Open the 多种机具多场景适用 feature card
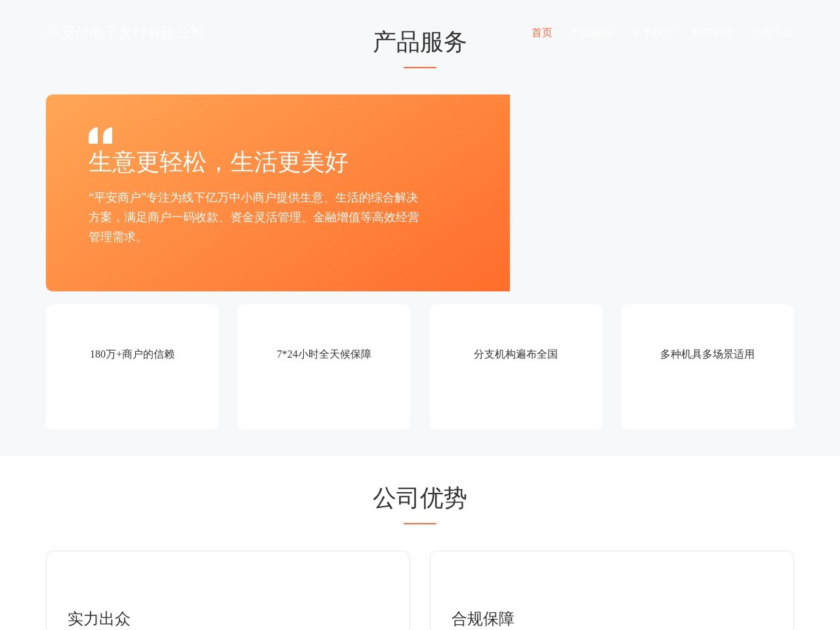 [x=707, y=367]
